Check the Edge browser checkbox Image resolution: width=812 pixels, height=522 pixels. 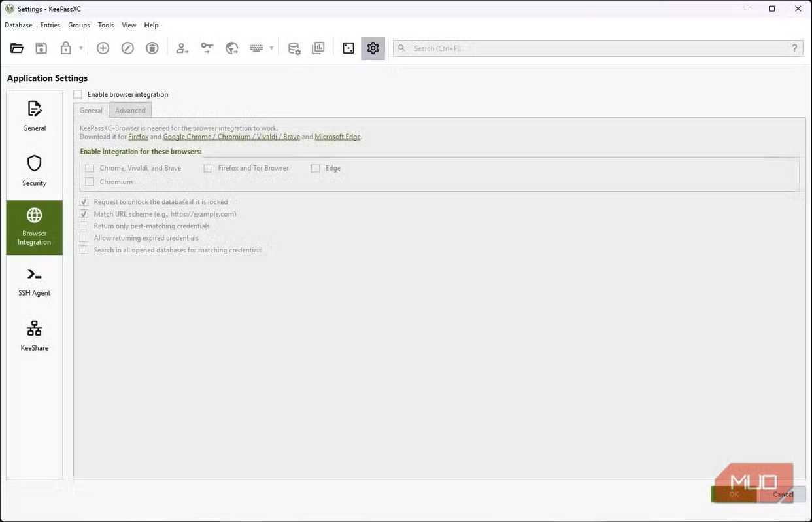(315, 168)
